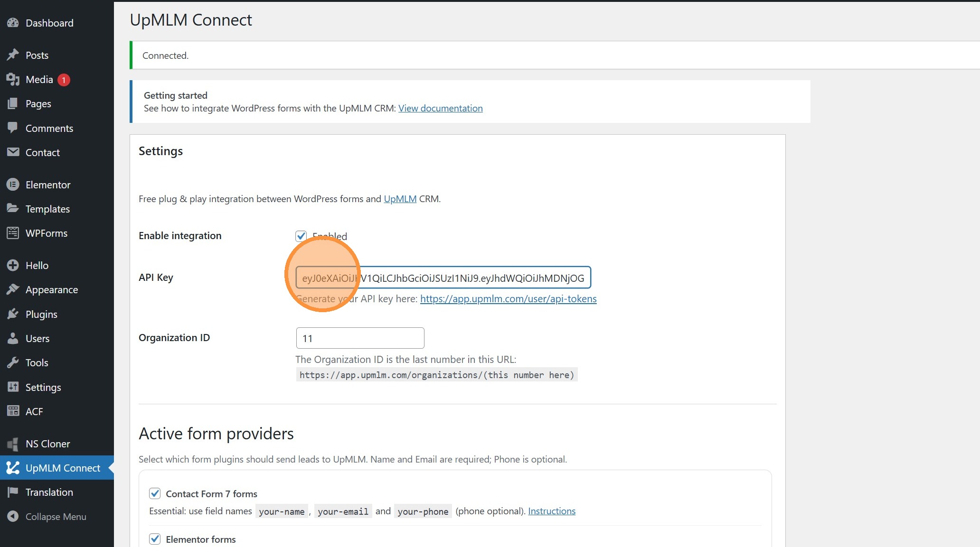This screenshot has height=547, width=980.
Task: Toggle the Enable integration checkbox
Action: [301, 236]
